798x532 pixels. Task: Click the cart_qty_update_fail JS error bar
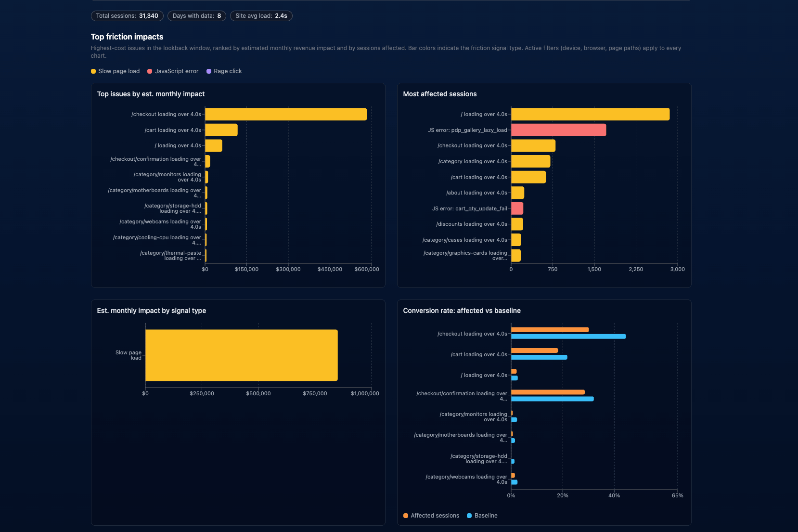click(x=517, y=208)
